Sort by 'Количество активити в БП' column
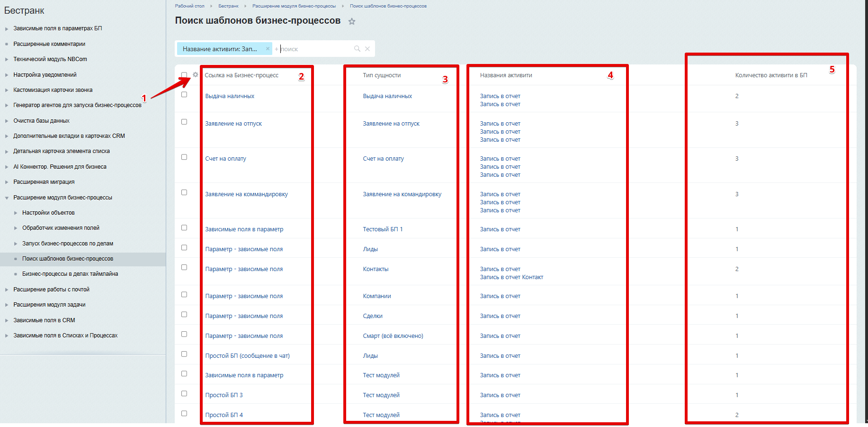Screen dimensions: 868x427 771,75
